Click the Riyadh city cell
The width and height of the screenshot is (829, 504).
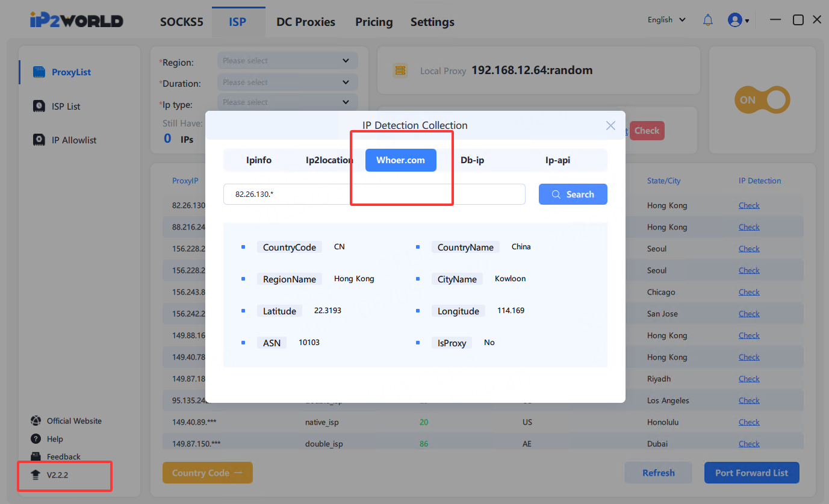[659, 379]
